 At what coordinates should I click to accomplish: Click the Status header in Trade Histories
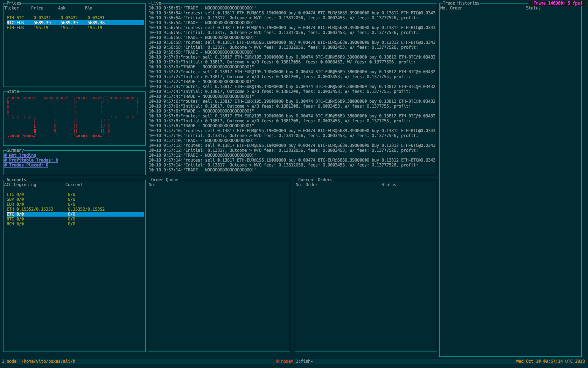click(x=533, y=8)
